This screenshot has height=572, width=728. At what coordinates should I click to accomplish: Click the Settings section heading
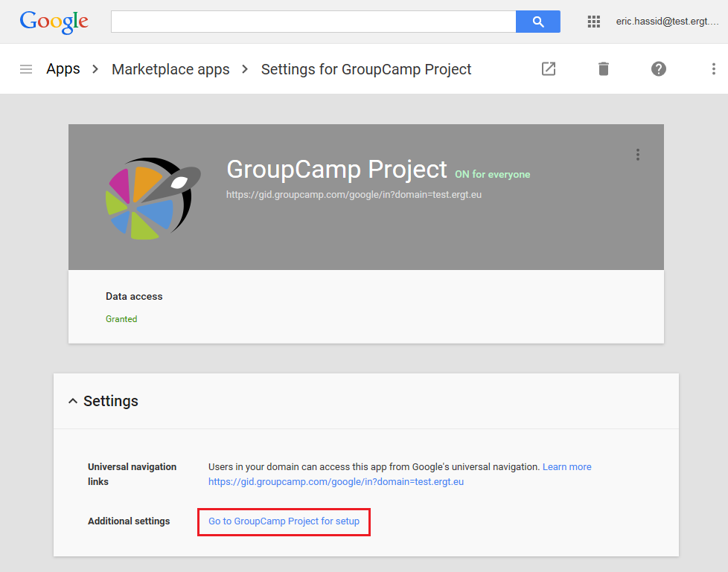pos(110,401)
